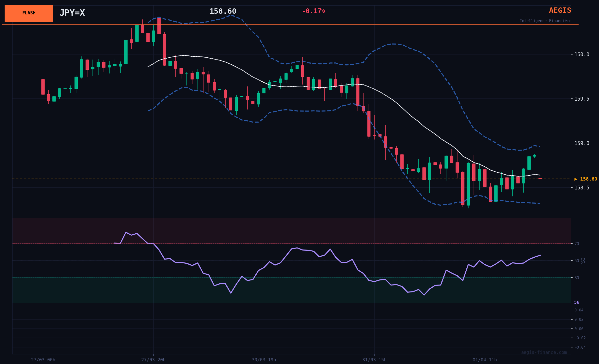The image size is (599, 364).
Task: Select the 27/03 20h time marker
Action: tap(153, 360)
